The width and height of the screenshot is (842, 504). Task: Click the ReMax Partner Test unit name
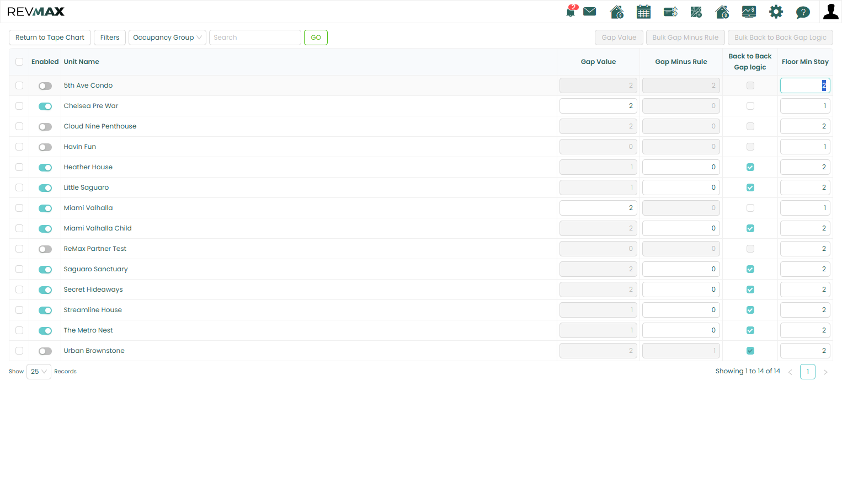[x=95, y=249]
